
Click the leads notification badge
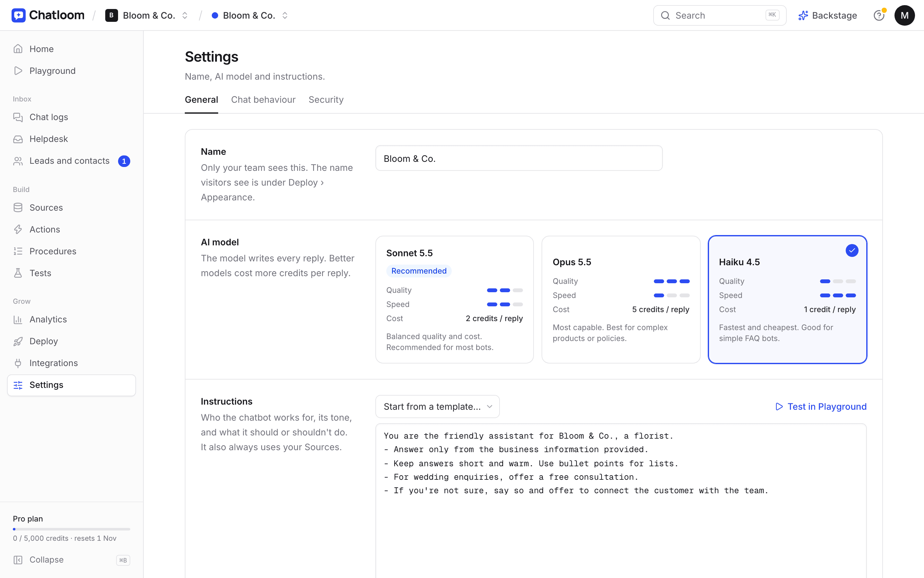124,161
